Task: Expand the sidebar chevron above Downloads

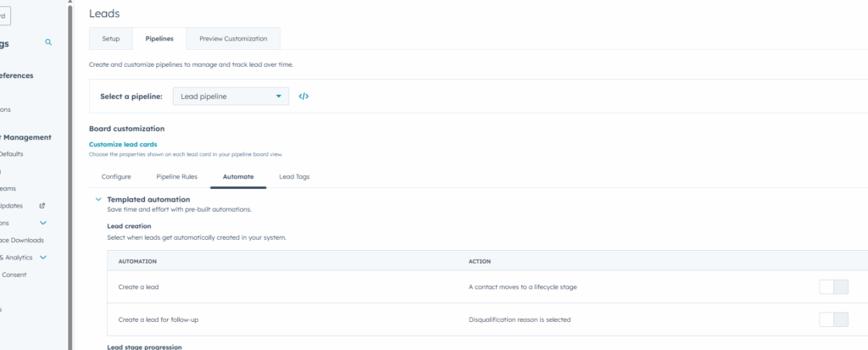Action: point(43,223)
